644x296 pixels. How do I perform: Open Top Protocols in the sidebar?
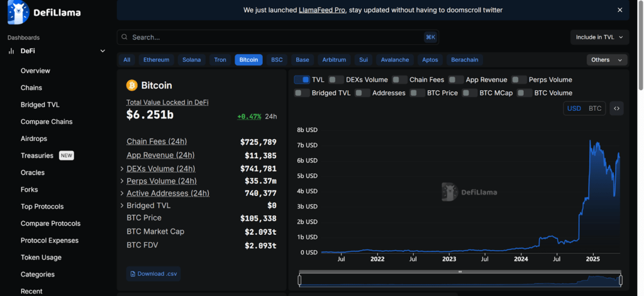click(42, 207)
